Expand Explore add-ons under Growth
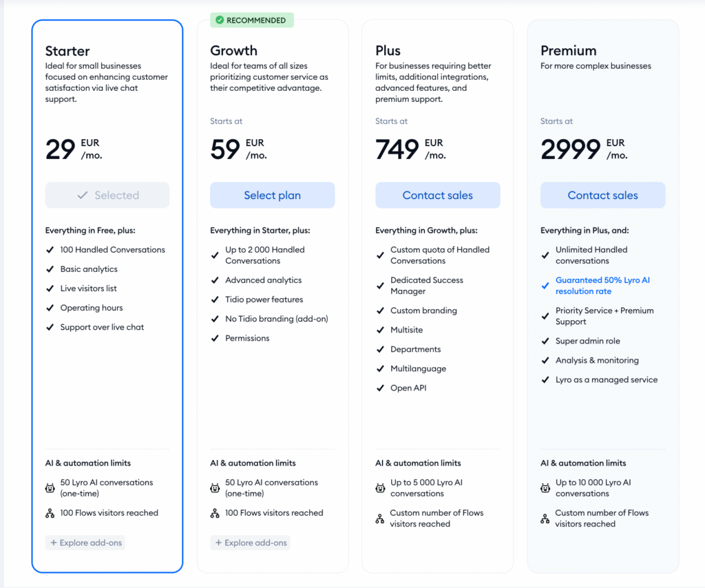The width and height of the screenshot is (705, 588). click(251, 543)
